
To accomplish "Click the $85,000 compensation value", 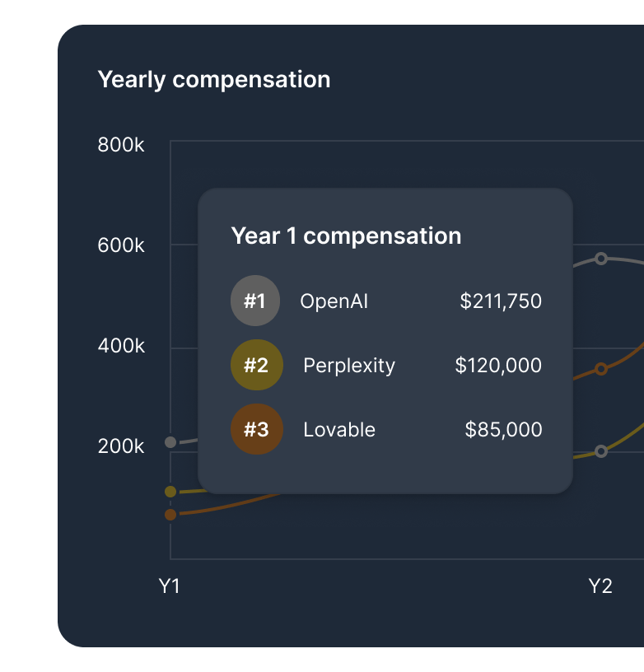I will click(x=503, y=430).
